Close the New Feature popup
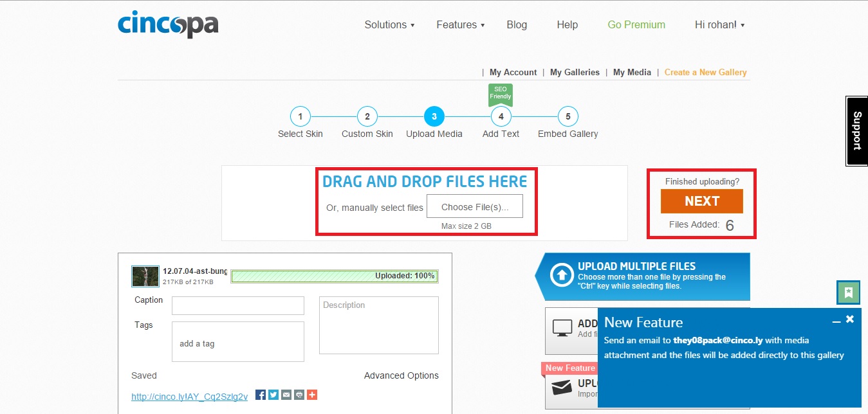Viewport: 868px width, 414px height. point(850,319)
